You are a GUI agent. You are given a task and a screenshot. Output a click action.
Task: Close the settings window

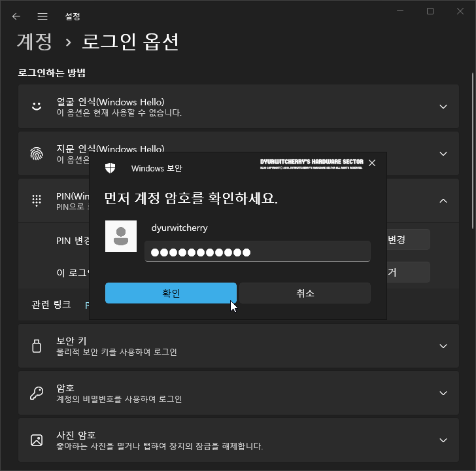460,11
